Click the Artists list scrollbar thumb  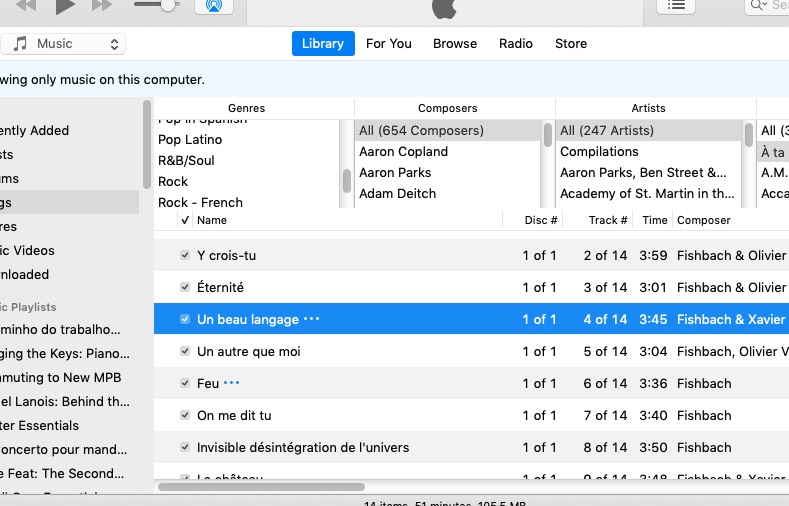pyautogui.click(x=749, y=135)
